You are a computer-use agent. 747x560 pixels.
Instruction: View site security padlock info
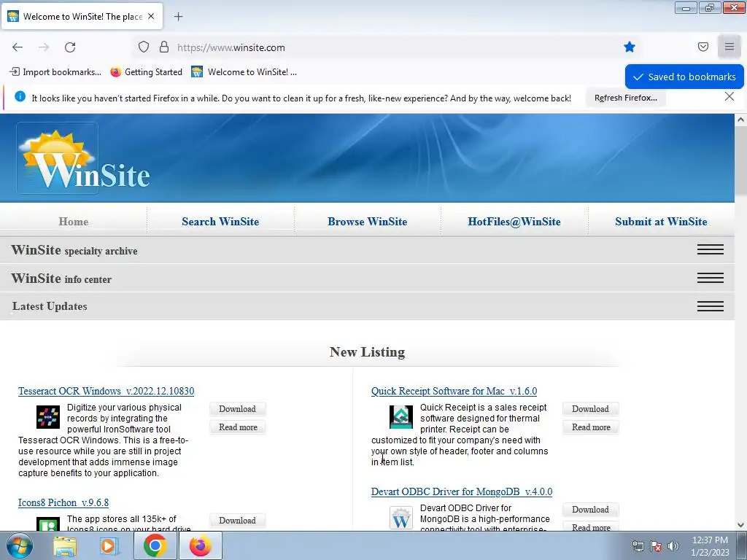point(164,47)
